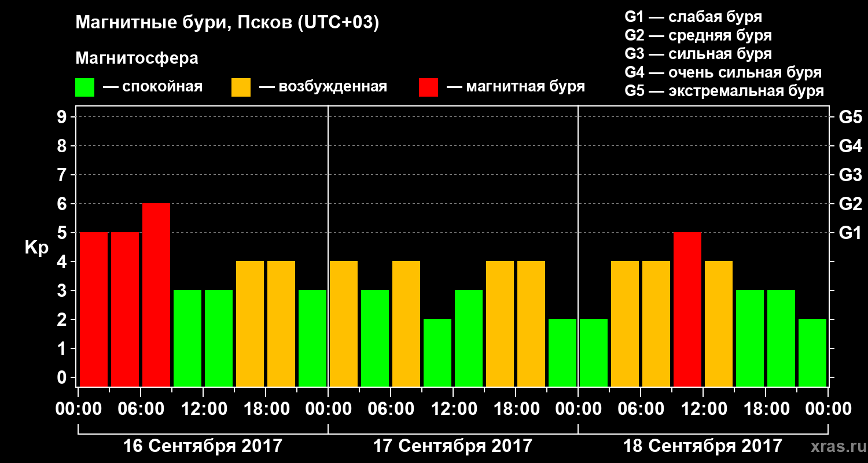Click the 'G5' label on the right axis
868x463 pixels.
pyautogui.click(x=850, y=117)
